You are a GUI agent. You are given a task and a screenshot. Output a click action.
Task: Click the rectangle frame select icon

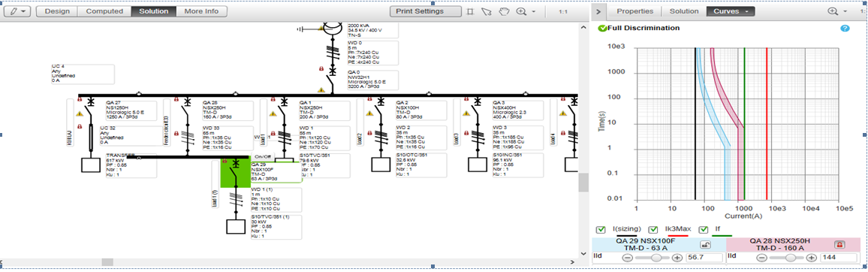click(x=470, y=11)
